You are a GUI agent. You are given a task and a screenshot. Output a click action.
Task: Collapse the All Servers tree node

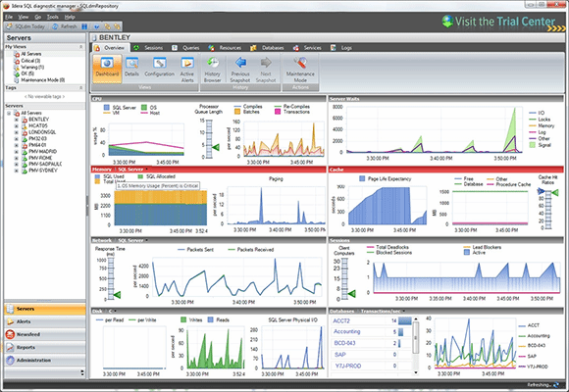[x=9, y=113]
